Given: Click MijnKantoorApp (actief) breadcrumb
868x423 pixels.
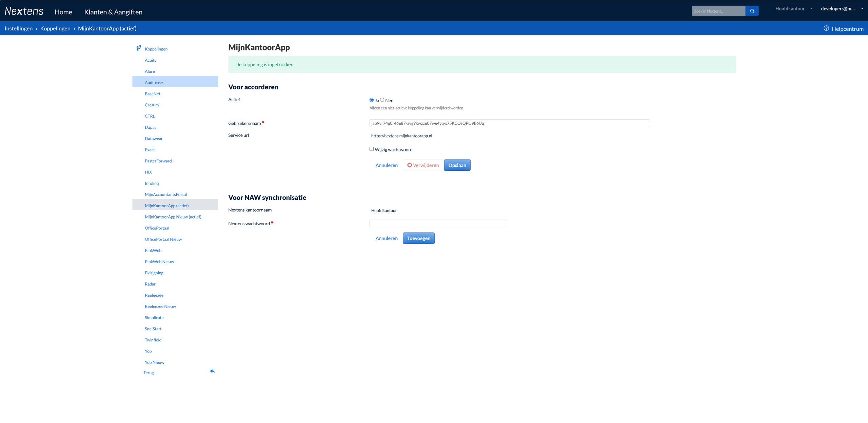Looking at the screenshot, I should coord(107,28).
